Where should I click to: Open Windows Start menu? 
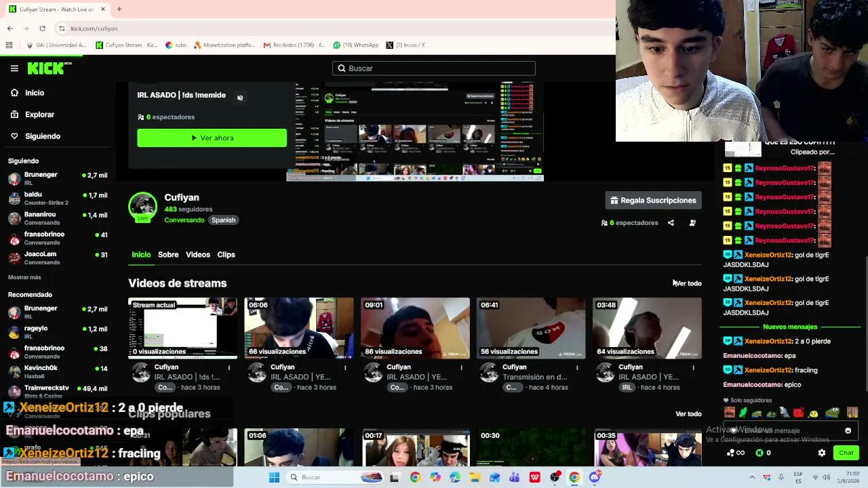click(x=274, y=477)
